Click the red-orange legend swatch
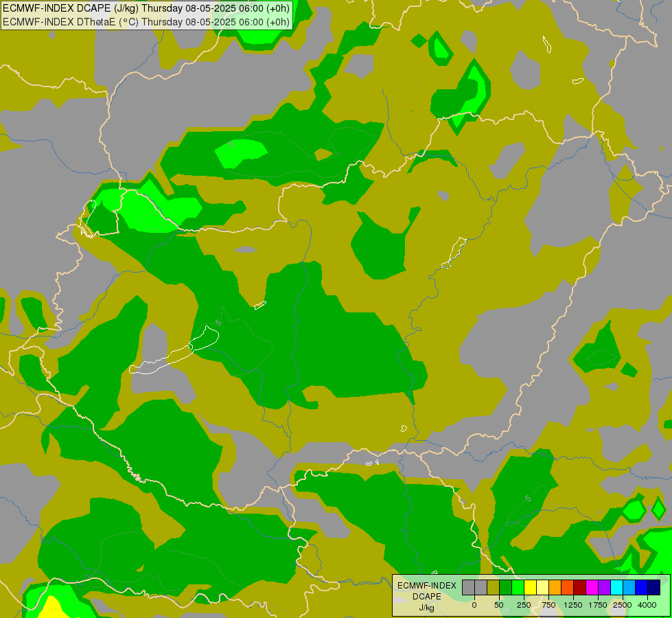 point(568,587)
